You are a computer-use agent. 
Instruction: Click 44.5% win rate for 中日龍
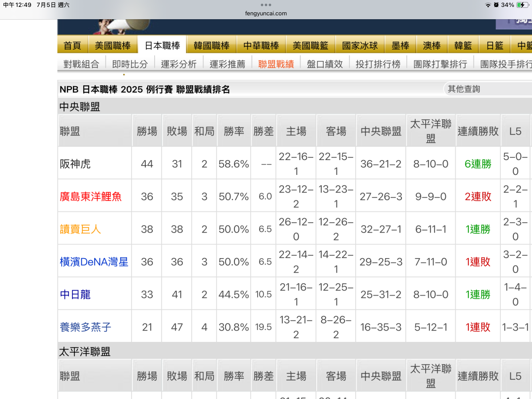pyautogui.click(x=234, y=295)
